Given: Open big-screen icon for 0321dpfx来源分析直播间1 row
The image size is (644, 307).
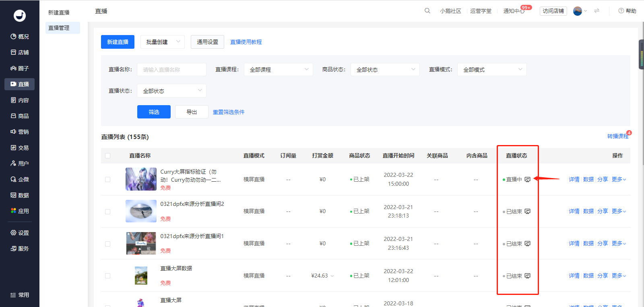Looking at the screenshot, I should (527, 244).
